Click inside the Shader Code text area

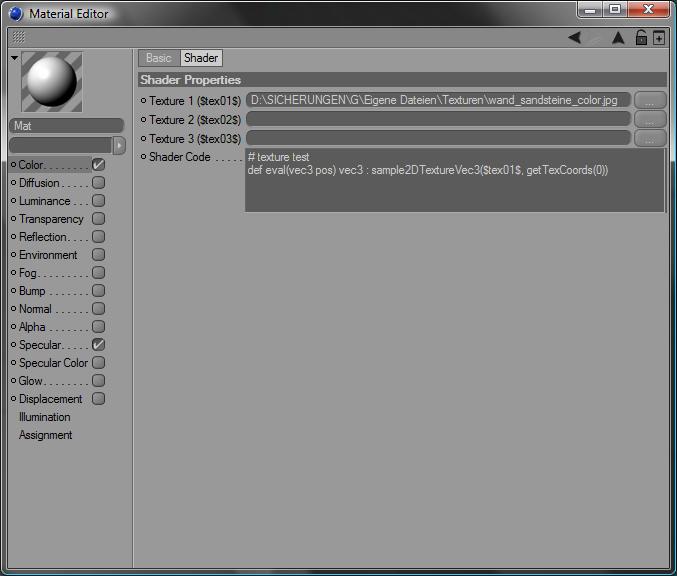(455, 180)
